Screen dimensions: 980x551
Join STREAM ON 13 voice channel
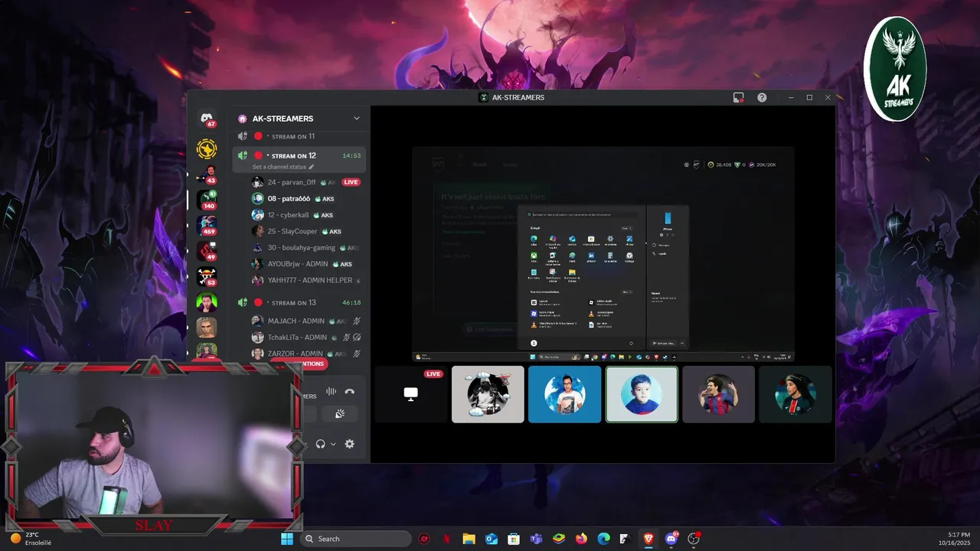pos(299,302)
